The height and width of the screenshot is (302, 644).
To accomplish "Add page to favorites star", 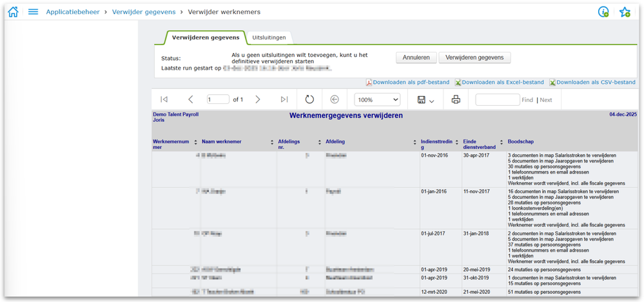I will pyautogui.click(x=625, y=12).
